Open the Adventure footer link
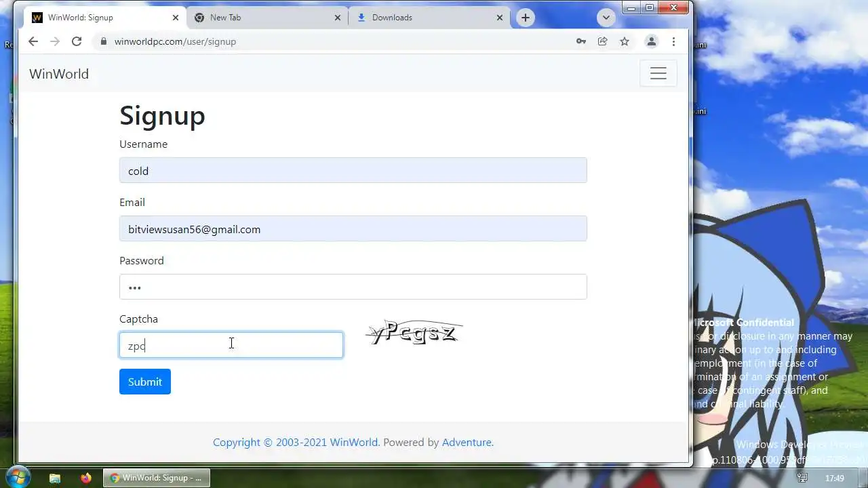868x488 pixels. (467, 442)
